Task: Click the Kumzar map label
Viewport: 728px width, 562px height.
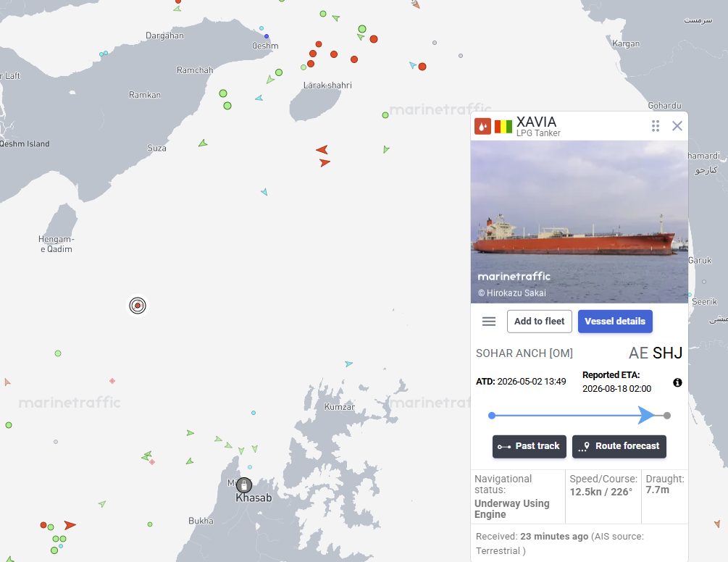Action: pos(340,407)
